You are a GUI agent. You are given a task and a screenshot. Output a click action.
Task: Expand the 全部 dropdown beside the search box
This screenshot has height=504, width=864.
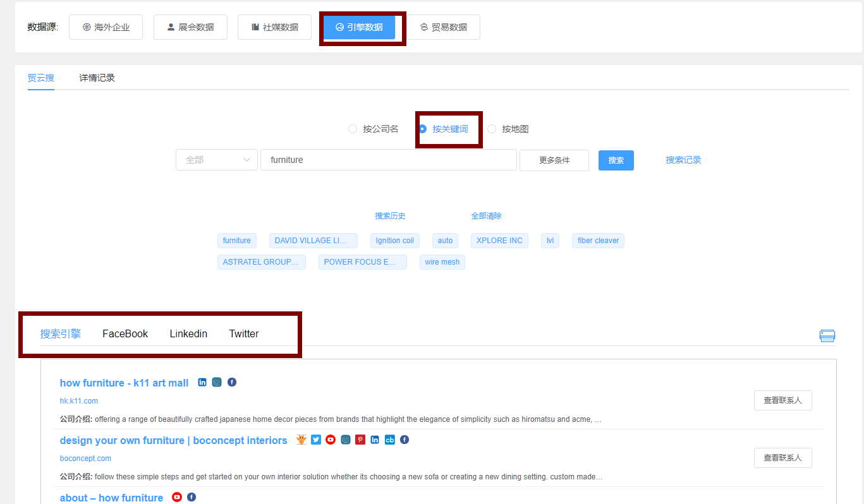click(217, 160)
